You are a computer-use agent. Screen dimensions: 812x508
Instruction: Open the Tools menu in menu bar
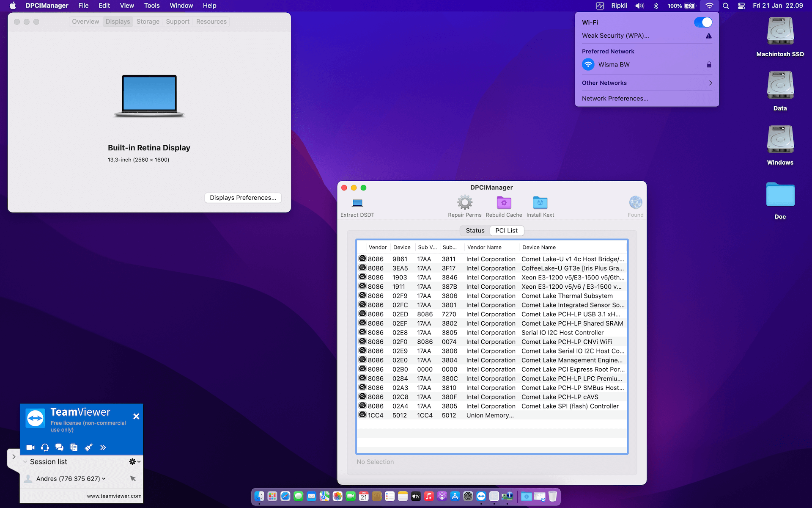pos(152,6)
